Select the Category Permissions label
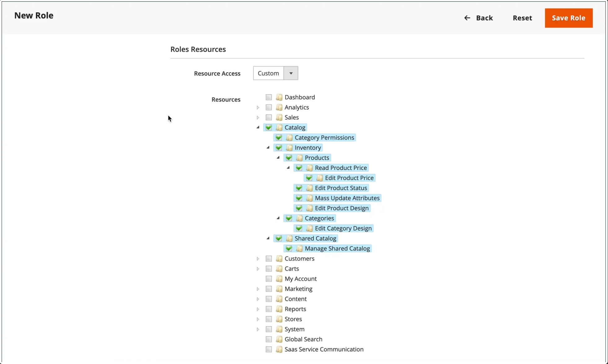This screenshot has height=364, width=608. [324, 137]
